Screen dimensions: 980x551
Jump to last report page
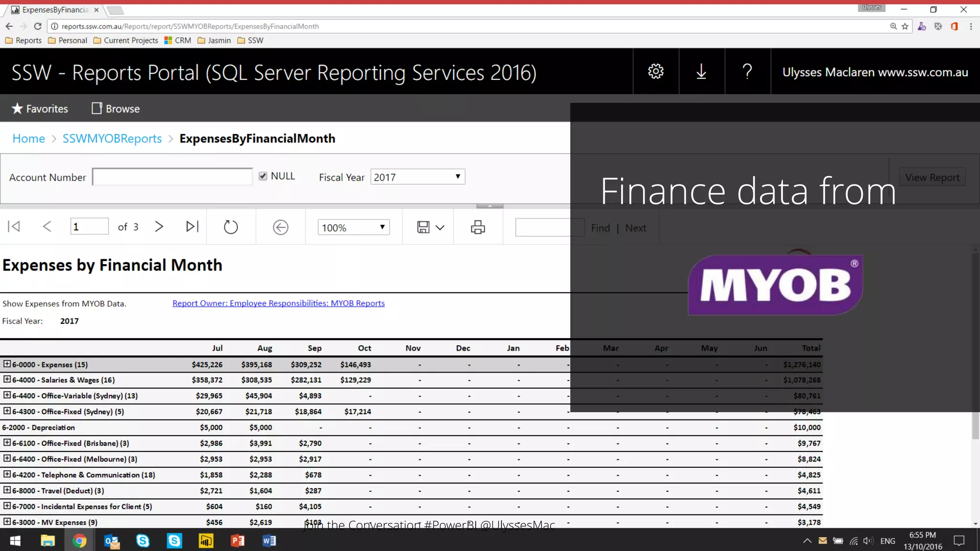192,227
